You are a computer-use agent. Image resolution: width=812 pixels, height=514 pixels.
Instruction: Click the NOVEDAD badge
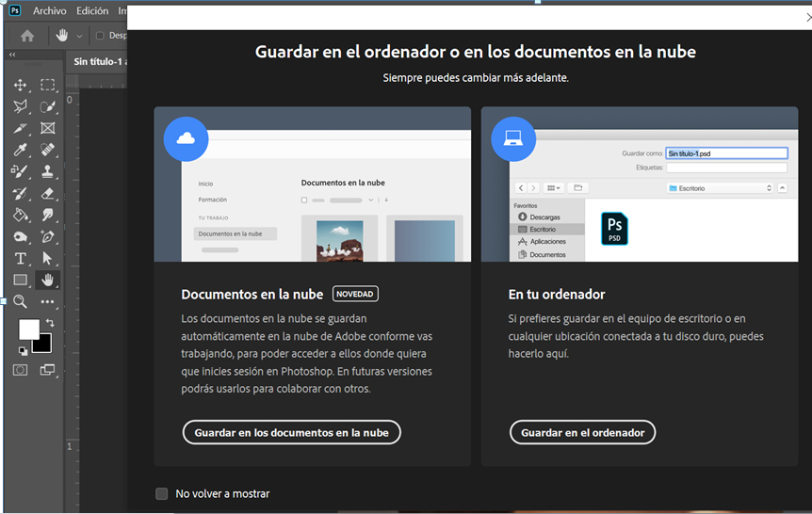(x=355, y=294)
